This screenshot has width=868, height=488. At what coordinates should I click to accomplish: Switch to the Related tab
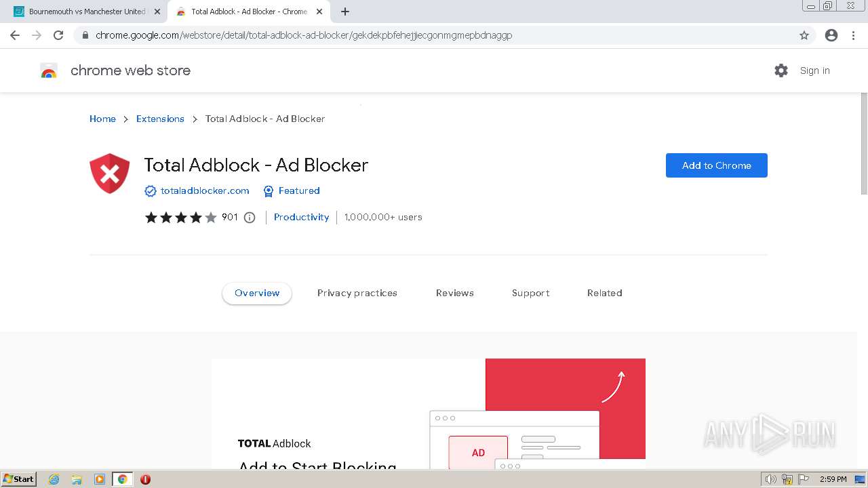click(x=605, y=293)
